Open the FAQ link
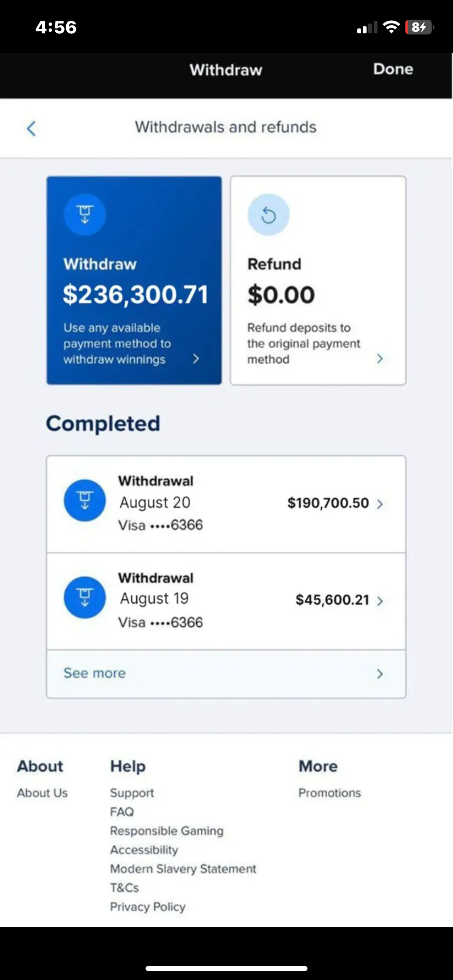Viewport: 453px width, 980px height. coord(122,812)
